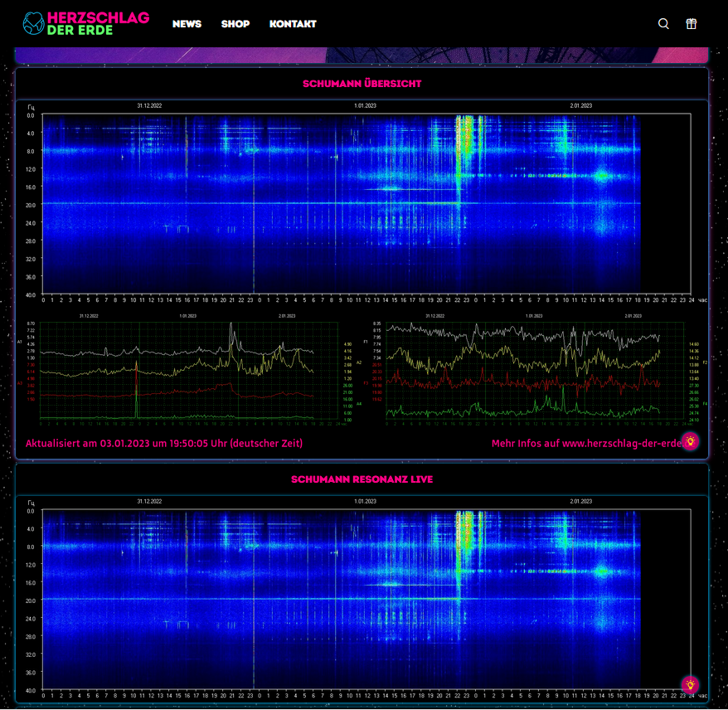Open the KONTAKT page

click(293, 24)
